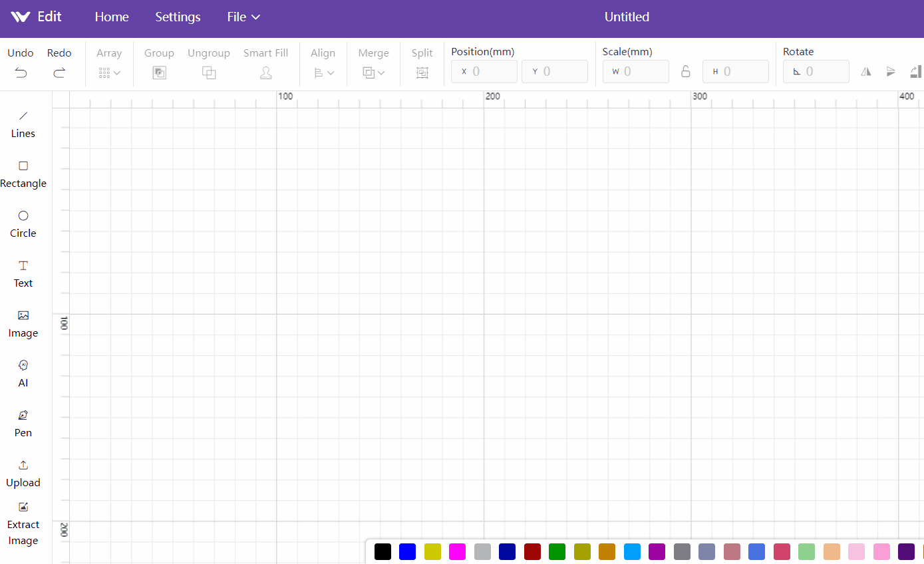Viewport: 924px width, 564px height.
Task: Select the Pen tool
Action: (x=23, y=424)
